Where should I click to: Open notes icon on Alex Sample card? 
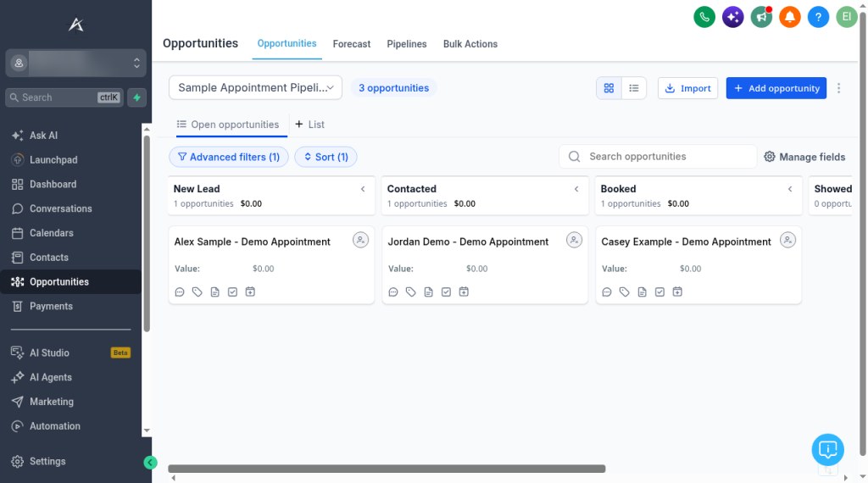click(x=214, y=291)
